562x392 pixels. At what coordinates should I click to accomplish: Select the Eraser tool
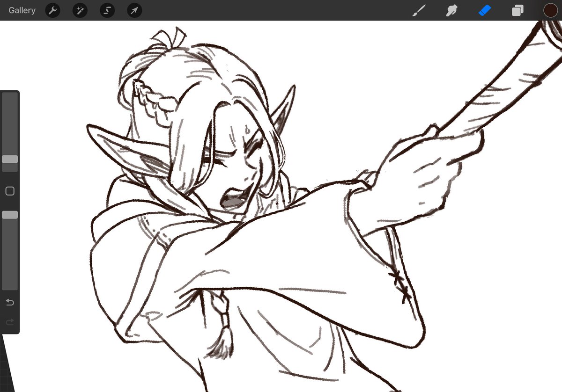coord(484,10)
